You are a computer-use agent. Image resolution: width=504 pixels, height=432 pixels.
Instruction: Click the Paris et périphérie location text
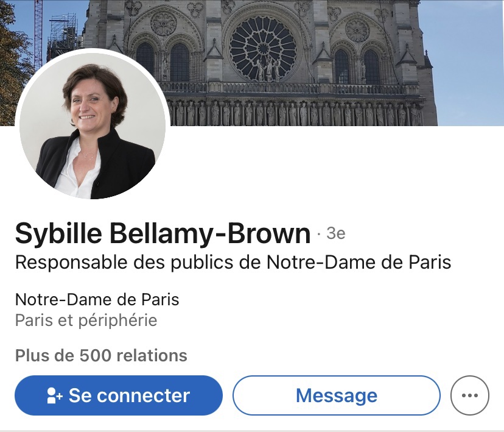coord(86,320)
